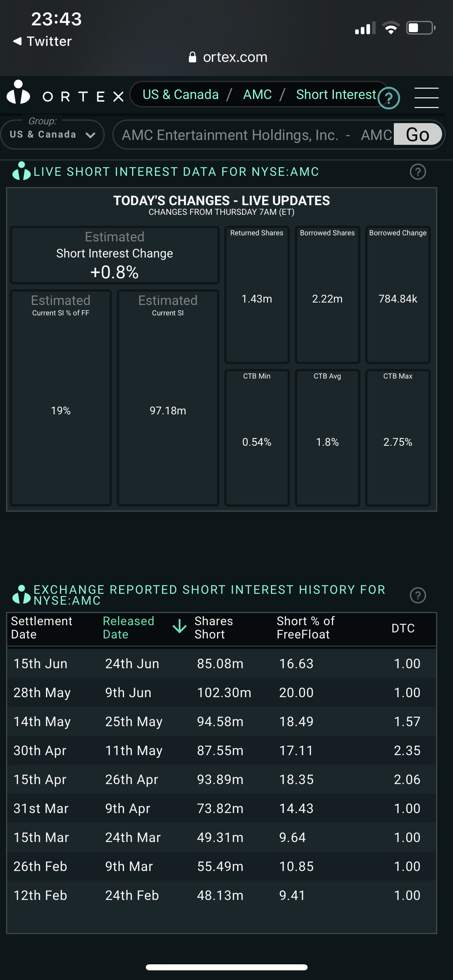Focus the AMC Entertainment Holdings search field
The width and height of the screenshot is (453, 980).
254,135
